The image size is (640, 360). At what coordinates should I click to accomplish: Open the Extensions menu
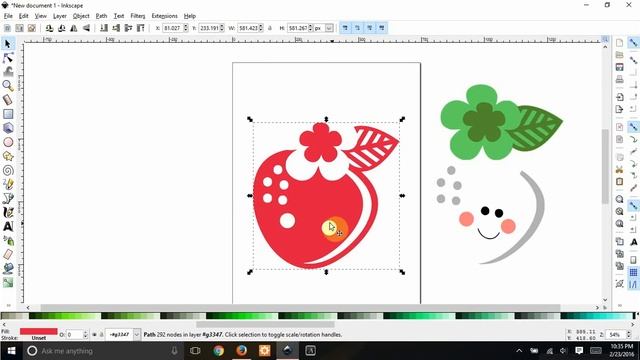pyautogui.click(x=164, y=16)
